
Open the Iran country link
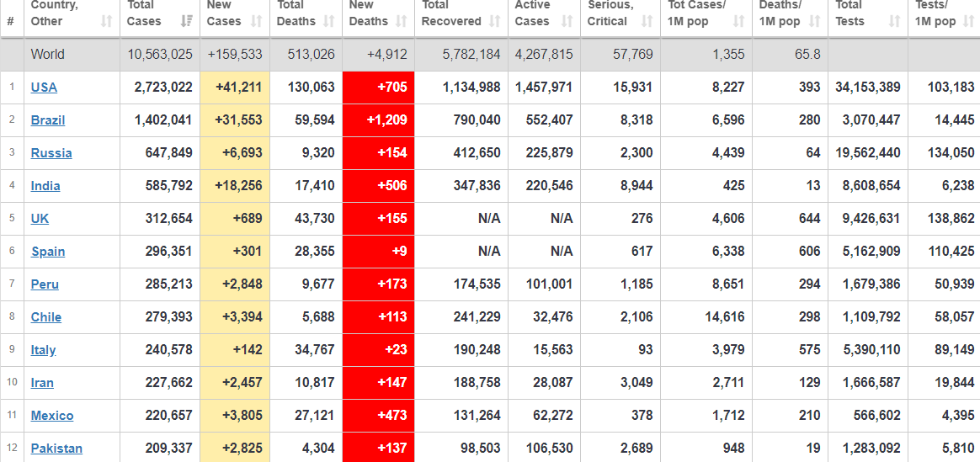pyautogui.click(x=42, y=383)
